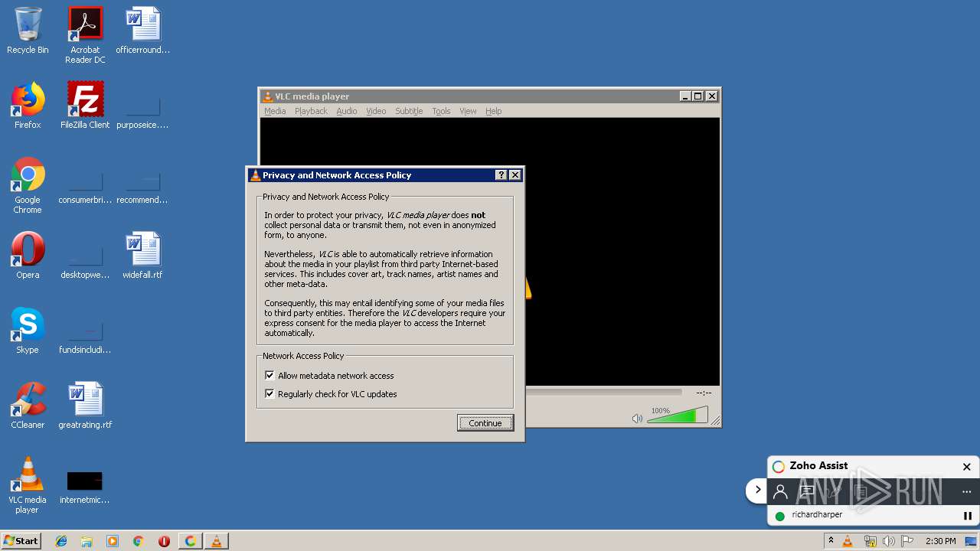Open the file explorer folder taskbar icon
980x551 pixels.
coord(87,541)
